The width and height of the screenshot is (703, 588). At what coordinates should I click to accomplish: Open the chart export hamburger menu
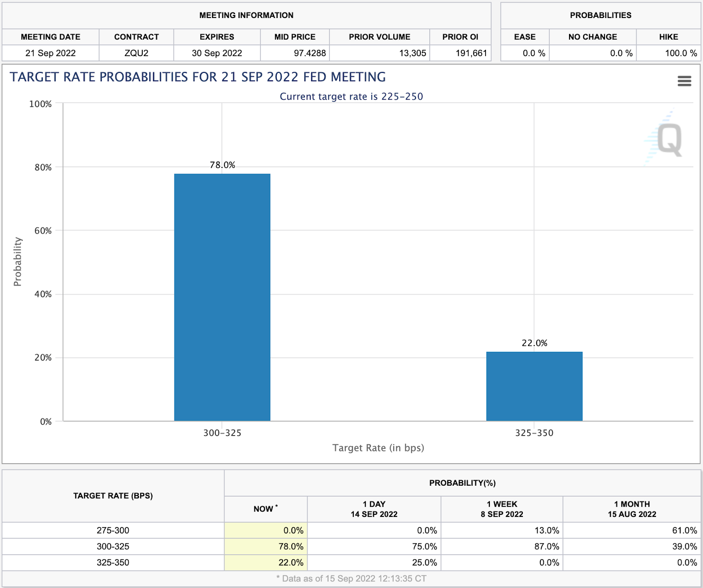pos(684,81)
